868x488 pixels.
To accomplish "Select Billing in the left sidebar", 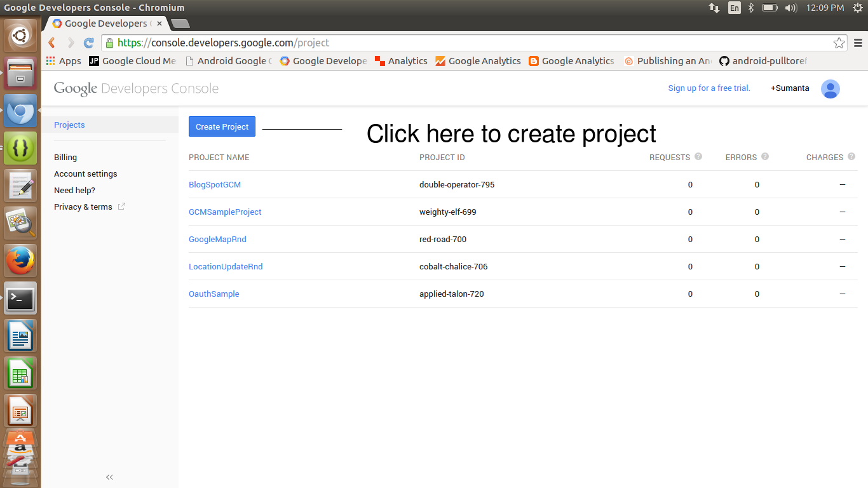I will coord(65,157).
